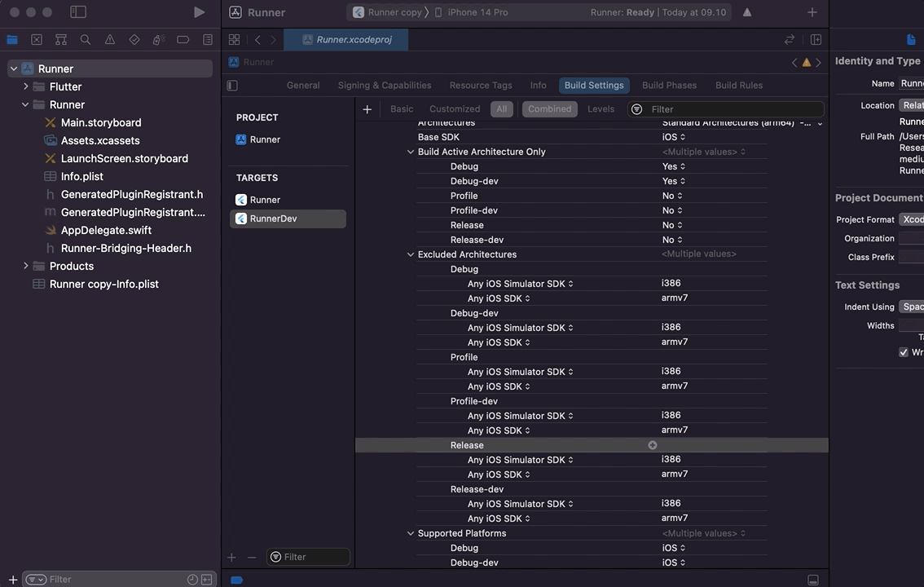This screenshot has width=924, height=587.
Task: Add an editor with the split icon
Action: [x=816, y=39]
